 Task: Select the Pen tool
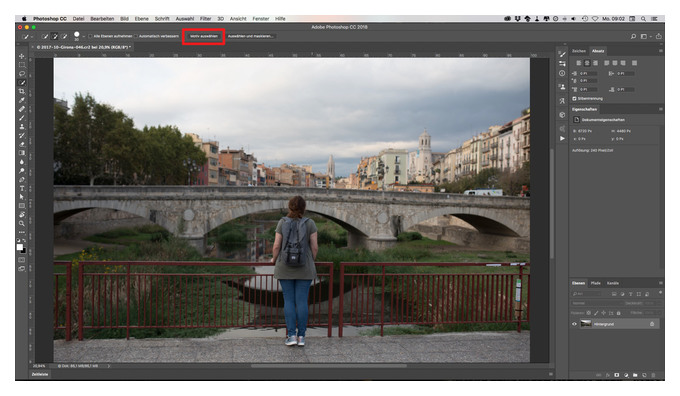coord(22,180)
